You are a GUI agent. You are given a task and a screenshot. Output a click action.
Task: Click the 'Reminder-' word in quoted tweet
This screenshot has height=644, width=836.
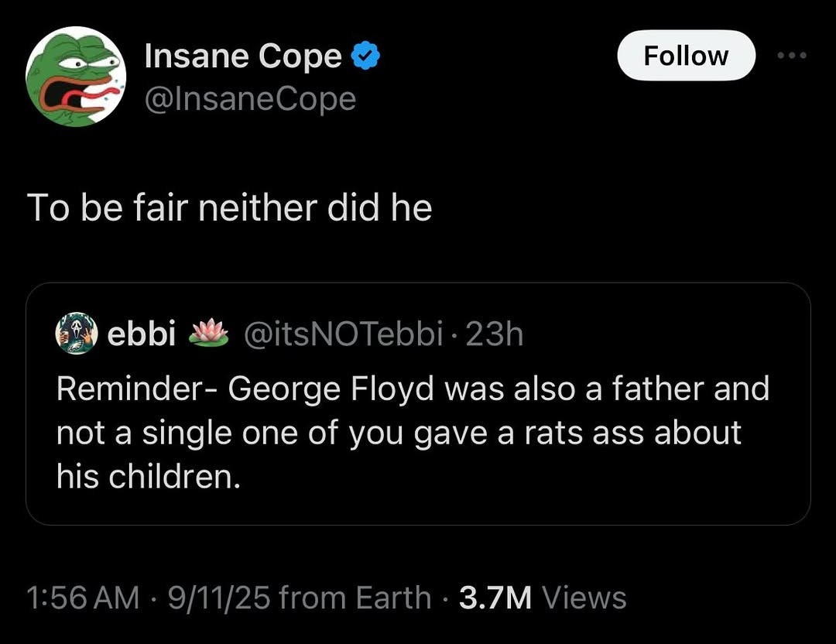(136, 389)
